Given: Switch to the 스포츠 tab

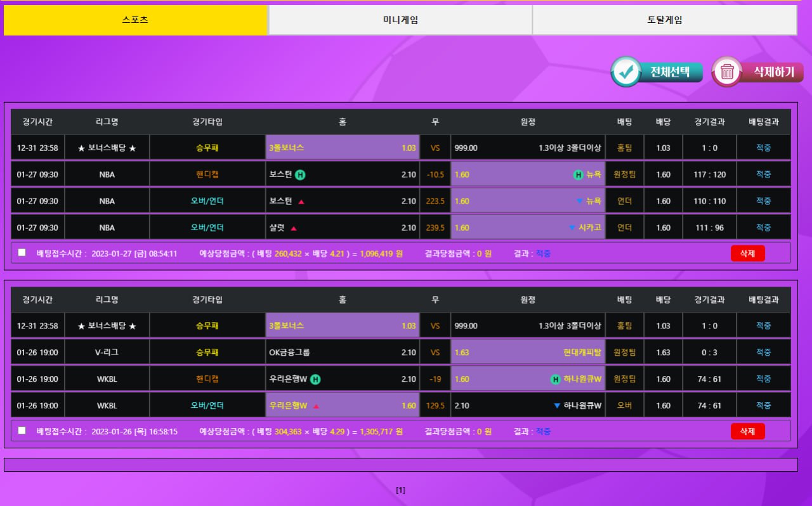Looking at the screenshot, I should (x=135, y=20).
